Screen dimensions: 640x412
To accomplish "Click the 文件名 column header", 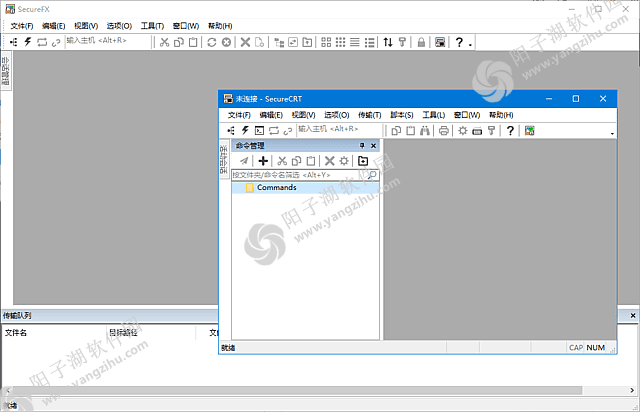I will (x=16, y=333).
